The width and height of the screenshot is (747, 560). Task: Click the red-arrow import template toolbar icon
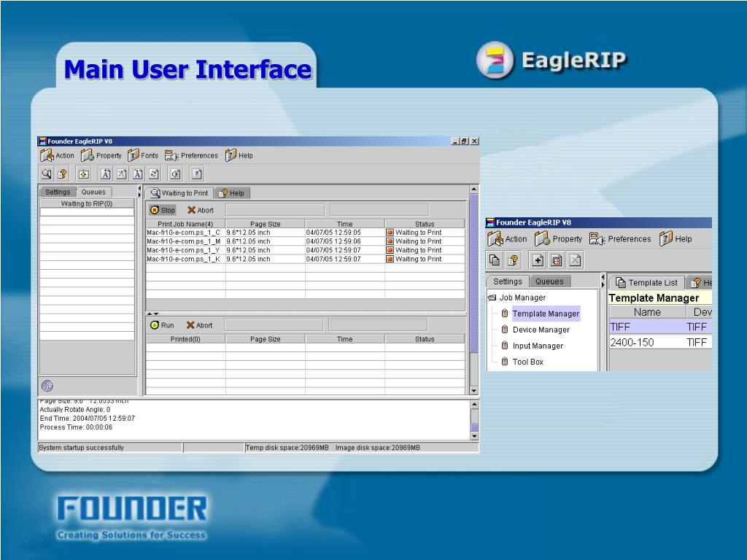pos(557,260)
